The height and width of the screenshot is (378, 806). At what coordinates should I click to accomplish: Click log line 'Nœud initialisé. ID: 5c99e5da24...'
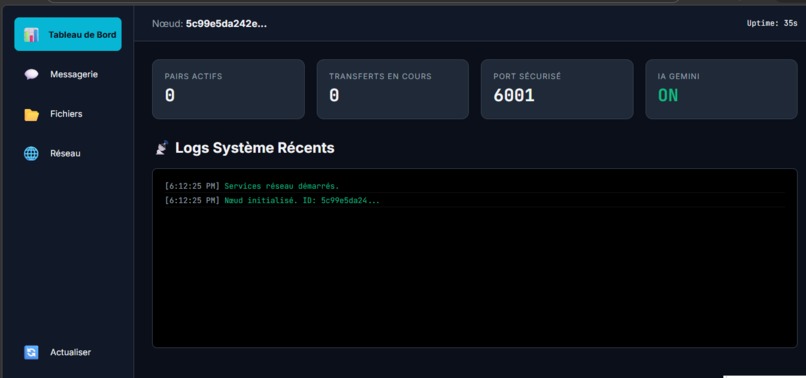pos(302,201)
